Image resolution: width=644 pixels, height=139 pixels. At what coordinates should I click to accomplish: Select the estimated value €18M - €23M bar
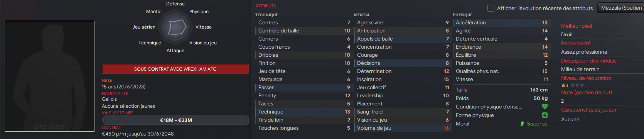tap(175, 120)
